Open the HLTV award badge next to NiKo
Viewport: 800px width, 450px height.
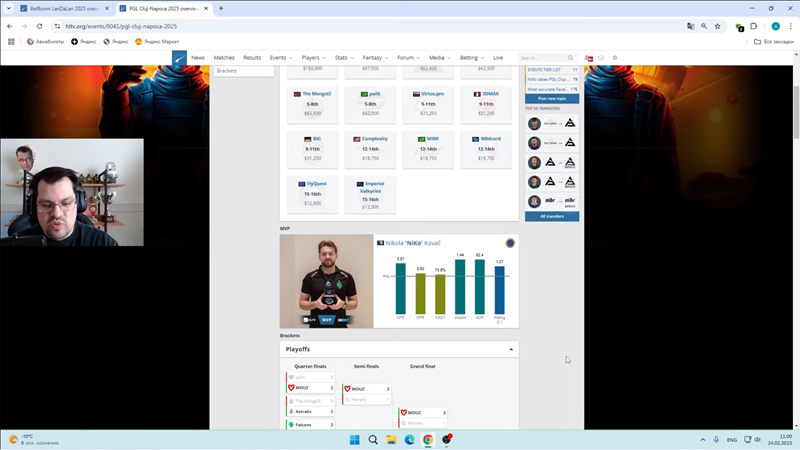coord(510,243)
